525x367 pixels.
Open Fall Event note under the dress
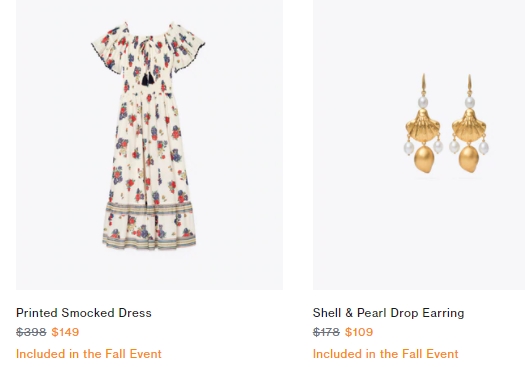coord(89,354)
